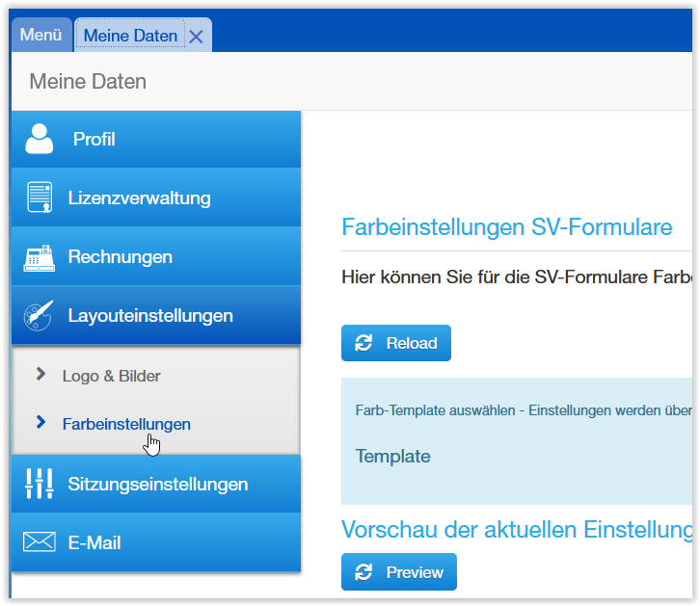
Task: Open the Sitzungseinstellungen menu label
Action: pos(158,484)
